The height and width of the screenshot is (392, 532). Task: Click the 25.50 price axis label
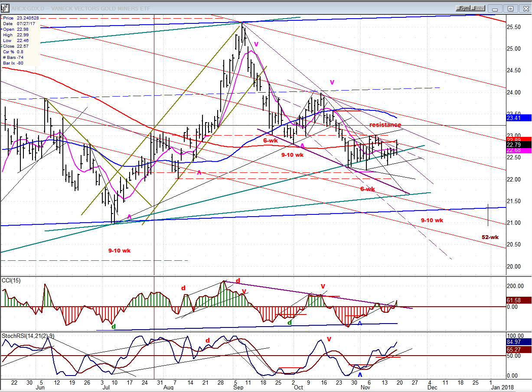pos(514,27)
